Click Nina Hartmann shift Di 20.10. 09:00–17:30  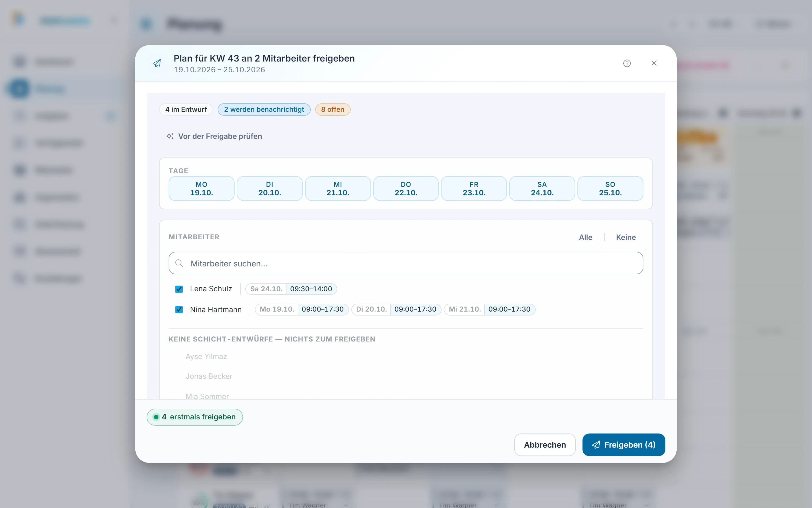[x=396, y=309]
